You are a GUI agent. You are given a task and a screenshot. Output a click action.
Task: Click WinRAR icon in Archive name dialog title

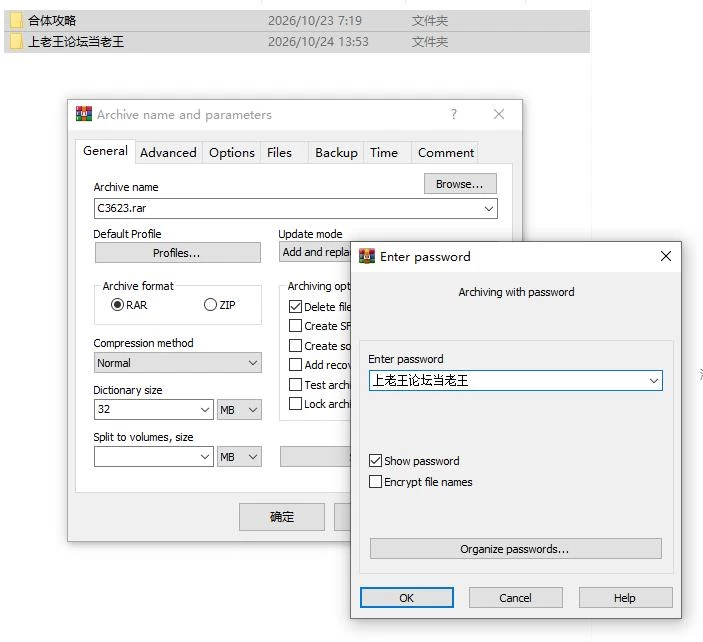(84, 114)
